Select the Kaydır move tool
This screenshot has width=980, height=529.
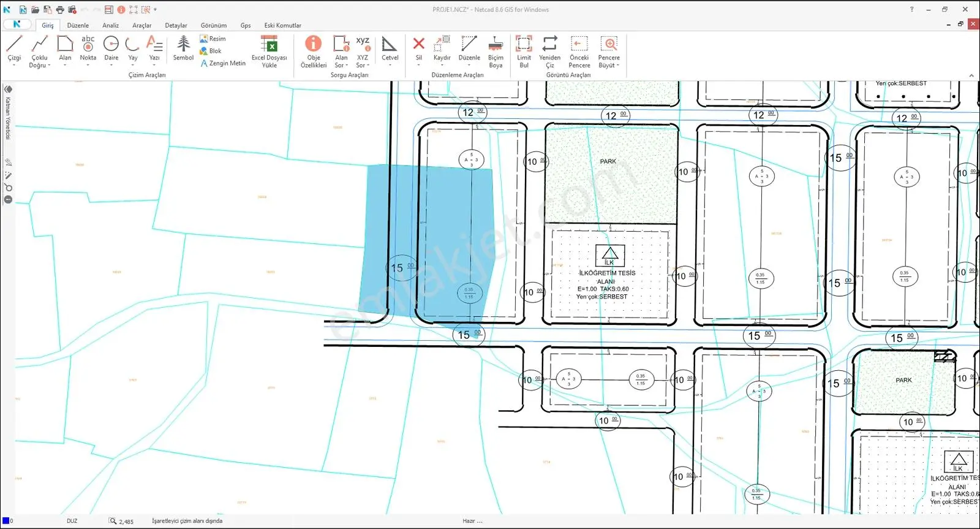click(x=442, y=49)
